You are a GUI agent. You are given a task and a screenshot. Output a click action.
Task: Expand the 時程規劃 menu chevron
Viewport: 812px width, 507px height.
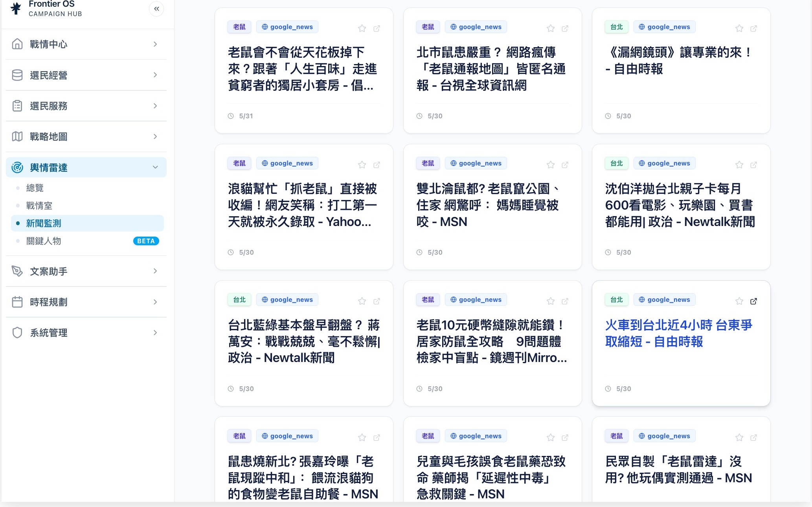(x=155, y=302)
